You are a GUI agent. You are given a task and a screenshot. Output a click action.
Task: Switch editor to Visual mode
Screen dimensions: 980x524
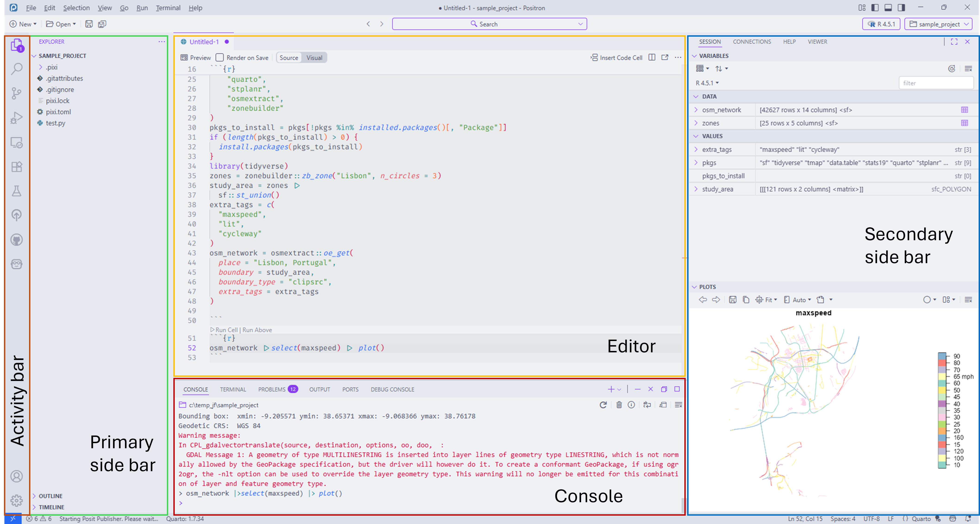(314, 57)
